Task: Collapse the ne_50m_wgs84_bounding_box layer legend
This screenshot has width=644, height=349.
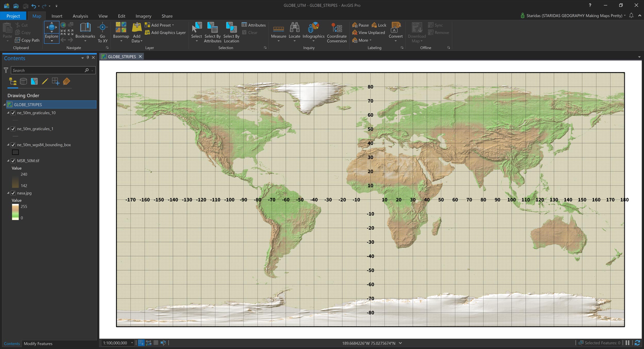Action: click(8, 145)
